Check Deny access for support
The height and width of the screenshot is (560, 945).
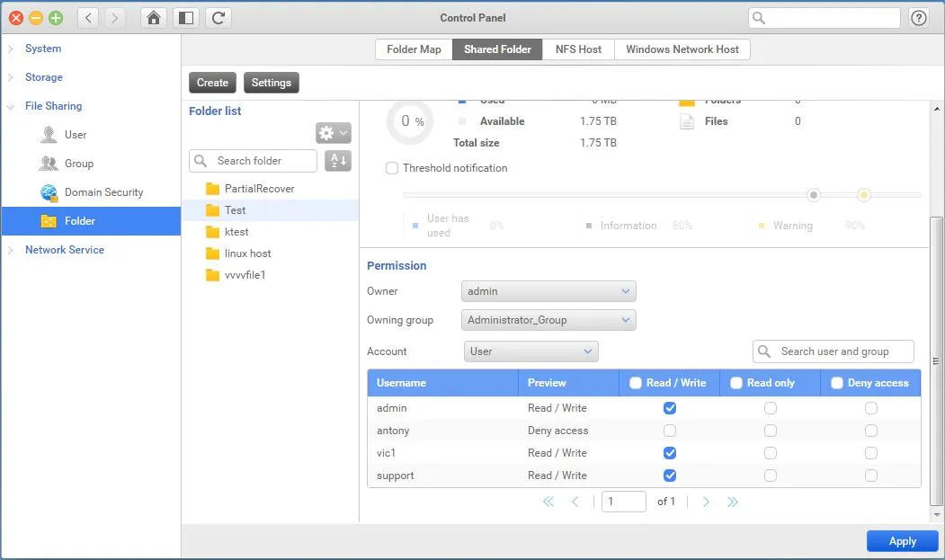tap(871, 476)
